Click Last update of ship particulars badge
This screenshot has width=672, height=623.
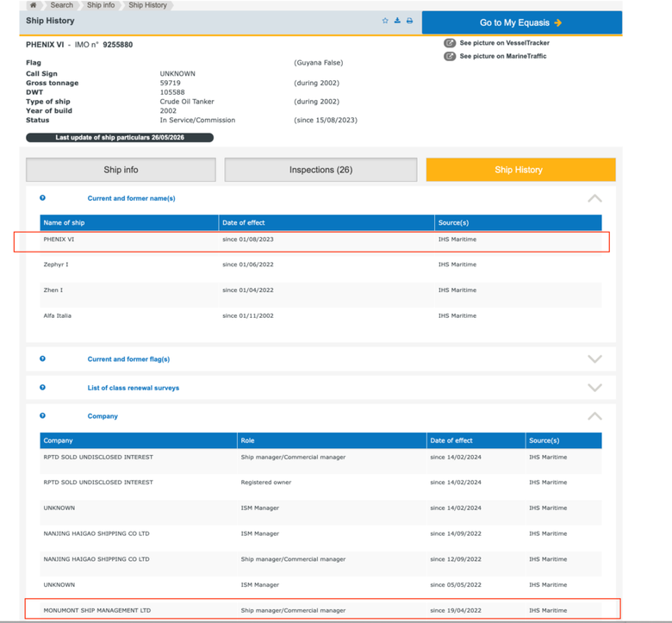tap(120, 138)
